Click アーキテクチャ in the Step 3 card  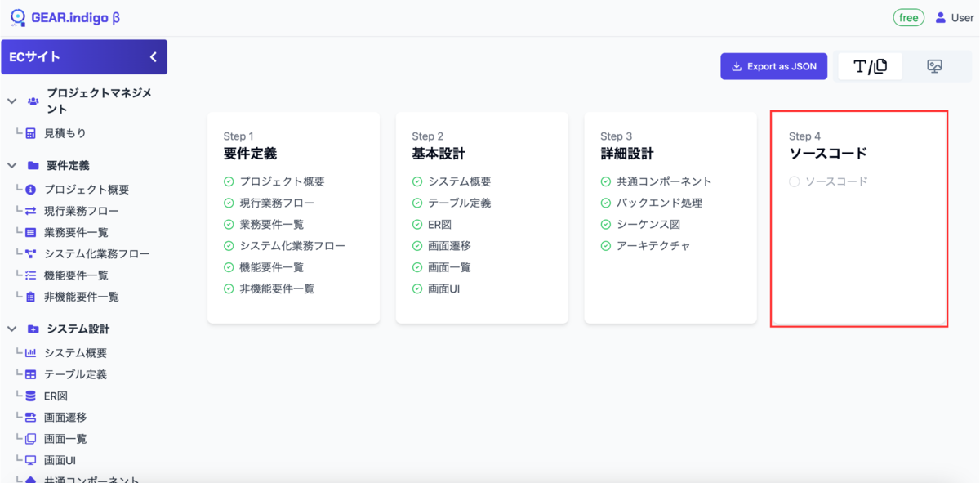[653, 246]
